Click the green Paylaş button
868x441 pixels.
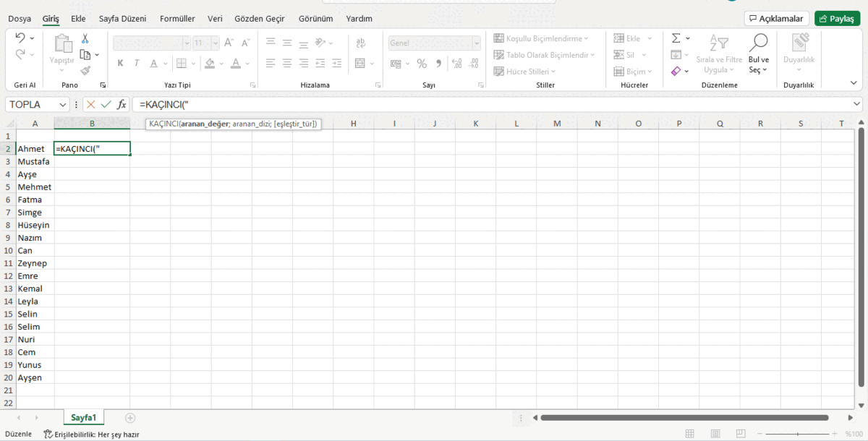coord(837,19)
